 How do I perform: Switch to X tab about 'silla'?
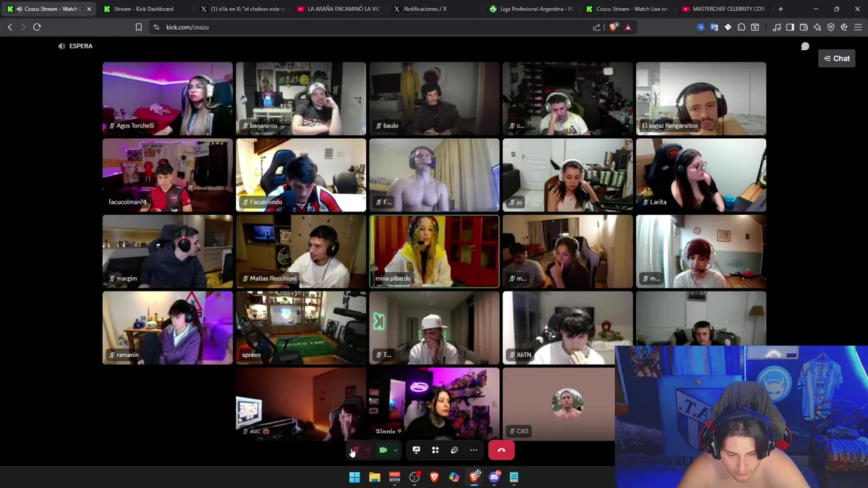coord(244,9)
